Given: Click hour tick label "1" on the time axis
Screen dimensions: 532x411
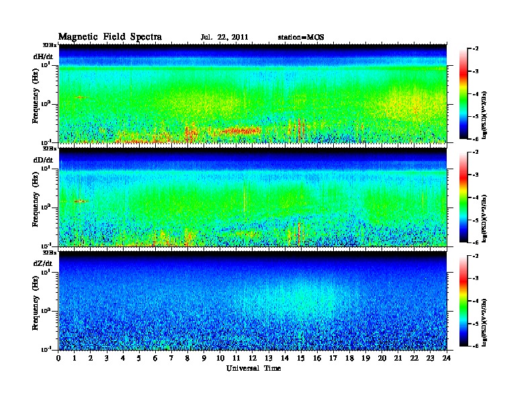Looking at the screenshot, I should pyautogui.click(x=75, y=358).
